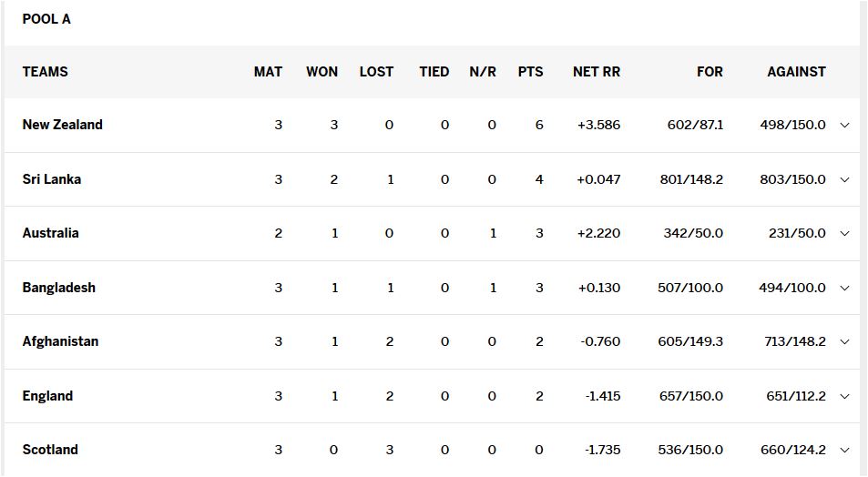Click the WON column header

322,72
